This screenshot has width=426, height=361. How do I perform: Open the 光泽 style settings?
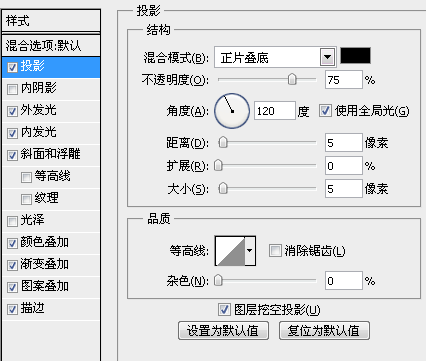coord(33,220)
